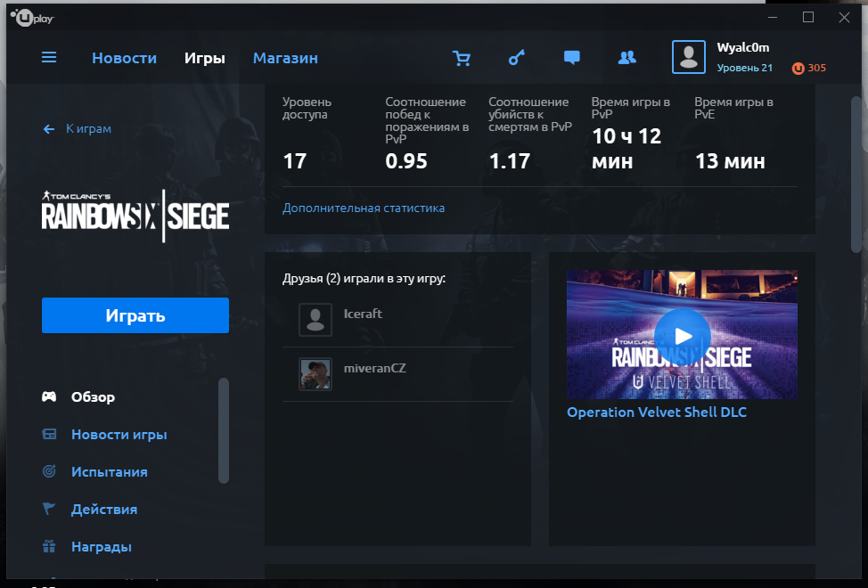Open the shopping cart
Viewport: 868px width, 588px height.
[x=461, y=58]
